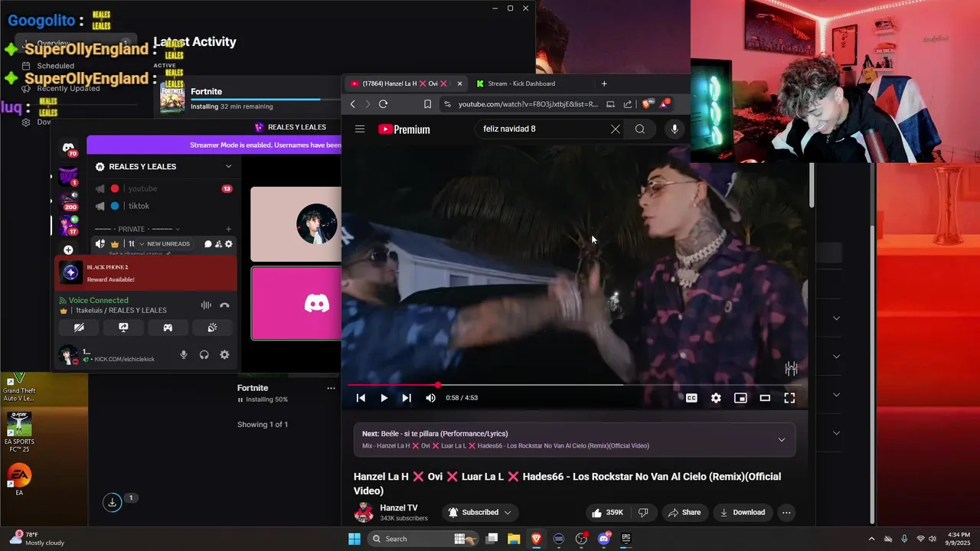The image size is (980, 551).
Task: Click the YouTube Premium logo
Action: point(404,129)
